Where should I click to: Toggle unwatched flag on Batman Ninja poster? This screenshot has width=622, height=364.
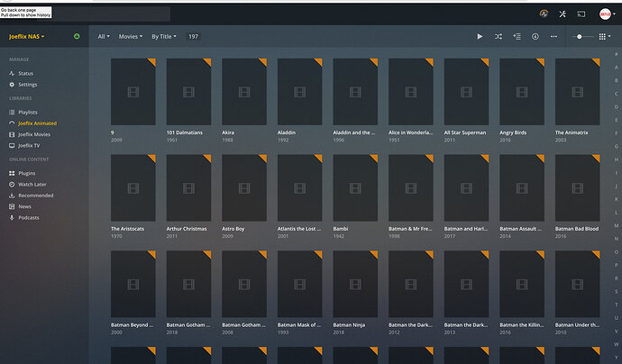[x=375, y=253]
